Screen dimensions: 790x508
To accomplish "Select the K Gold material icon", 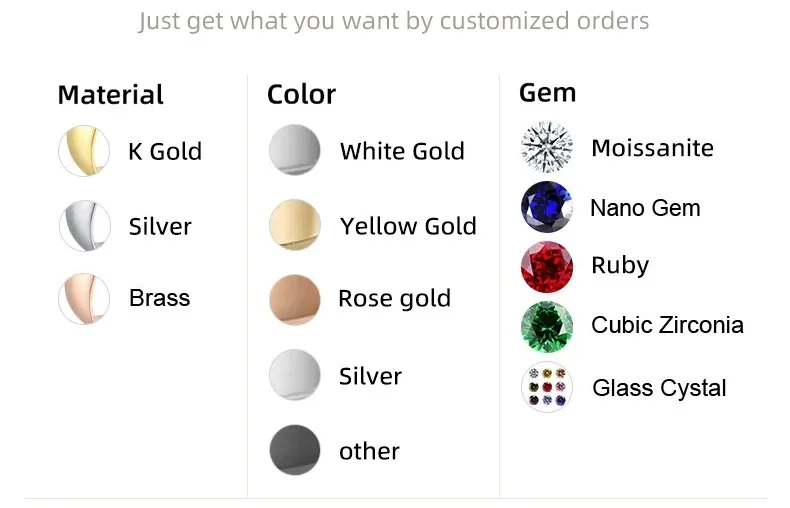I will pos(84,151).
